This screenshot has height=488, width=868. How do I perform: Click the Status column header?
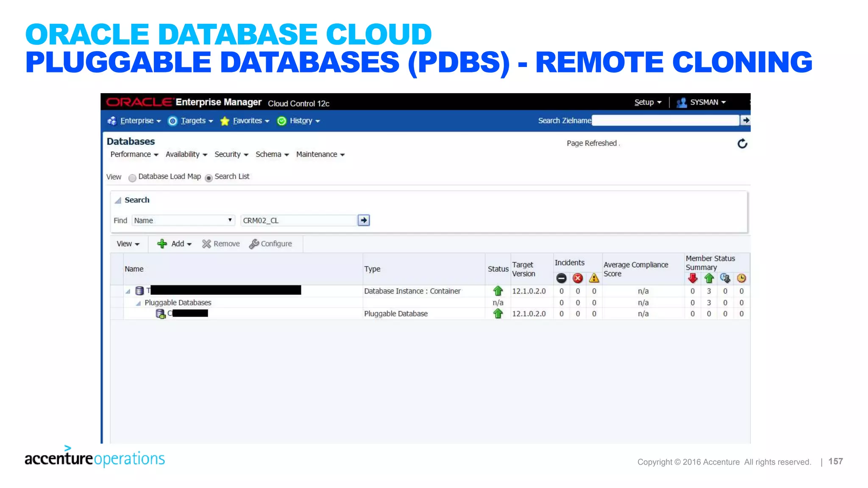pyautogui.click(x=498, y=269)
